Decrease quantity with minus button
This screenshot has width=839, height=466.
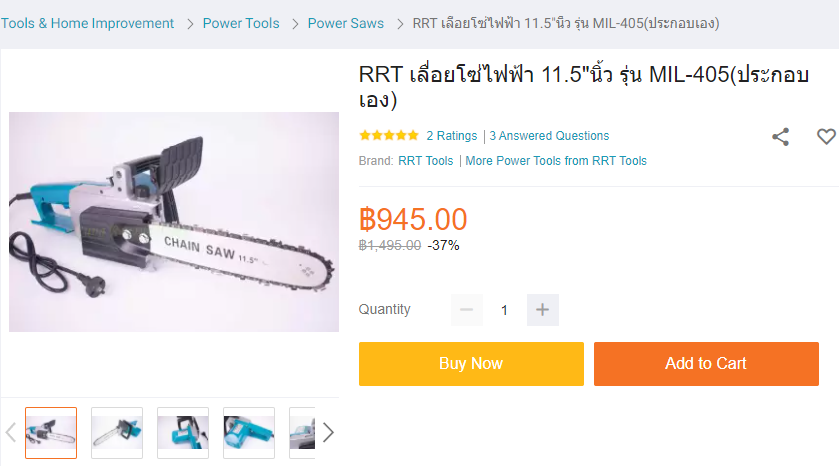click(x=467, y=310)
